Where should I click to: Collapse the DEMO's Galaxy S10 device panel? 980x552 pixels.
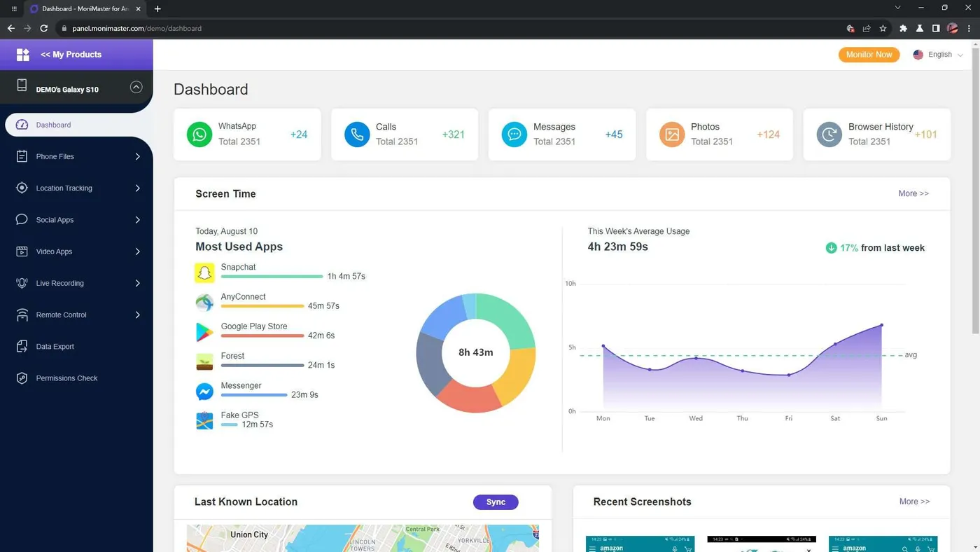pyautogui.click(x=136, y=88)
